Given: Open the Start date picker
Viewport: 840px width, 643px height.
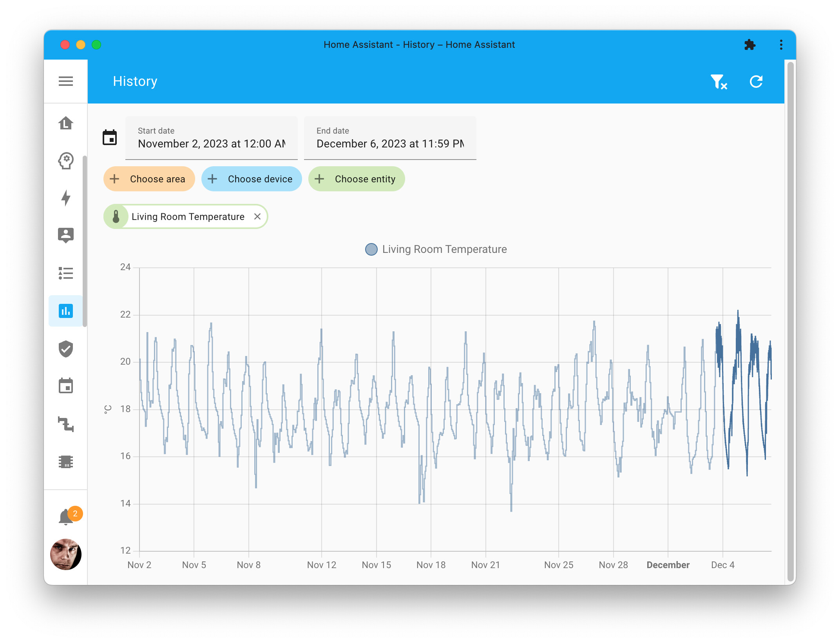Looking at the screenshot, I should pyautogui.click(x=212, y=143).
